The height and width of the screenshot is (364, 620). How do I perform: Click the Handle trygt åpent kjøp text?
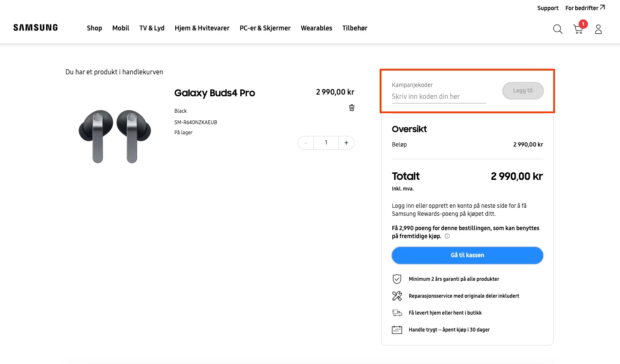[x=449, y=330]
